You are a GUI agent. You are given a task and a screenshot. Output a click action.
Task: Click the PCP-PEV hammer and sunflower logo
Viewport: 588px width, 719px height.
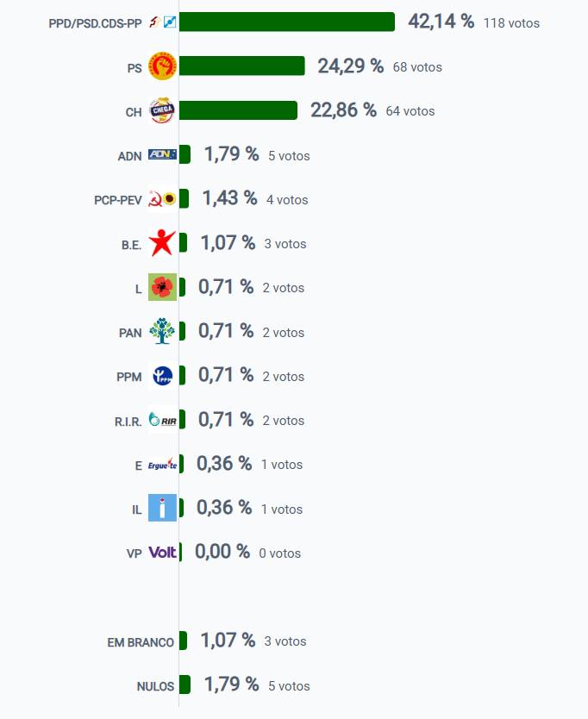coord(162,199)
